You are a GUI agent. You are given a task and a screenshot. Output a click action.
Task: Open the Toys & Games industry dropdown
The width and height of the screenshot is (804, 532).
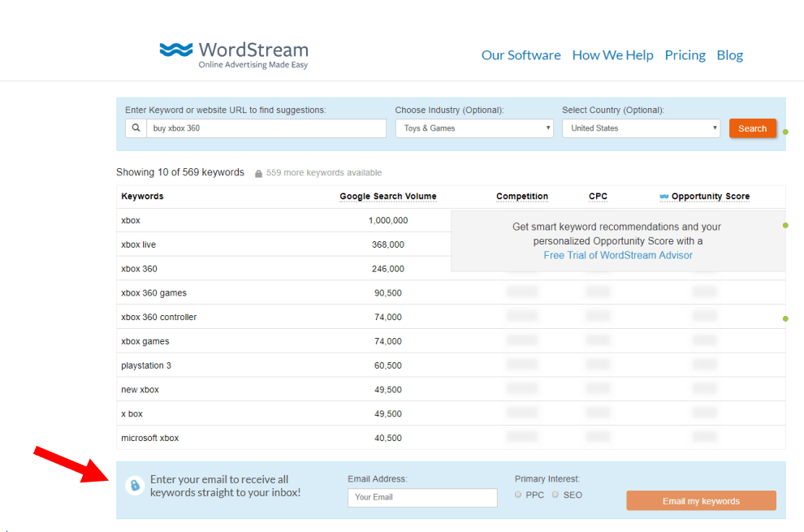(x=474, y=128)
